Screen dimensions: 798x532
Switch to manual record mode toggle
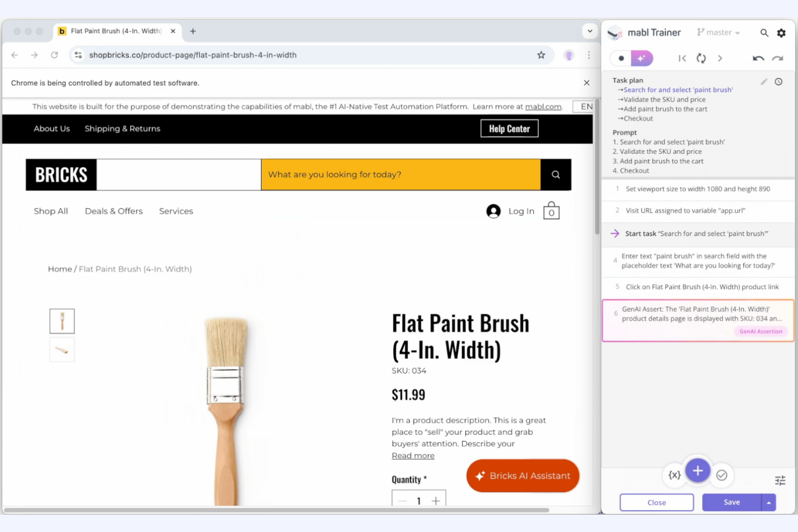tap(621, 58)
